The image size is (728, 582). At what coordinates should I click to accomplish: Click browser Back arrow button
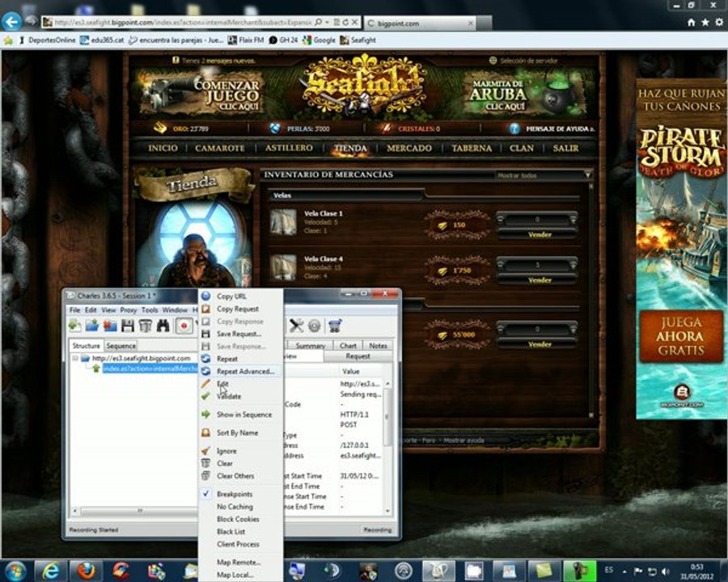click(12, 22)
